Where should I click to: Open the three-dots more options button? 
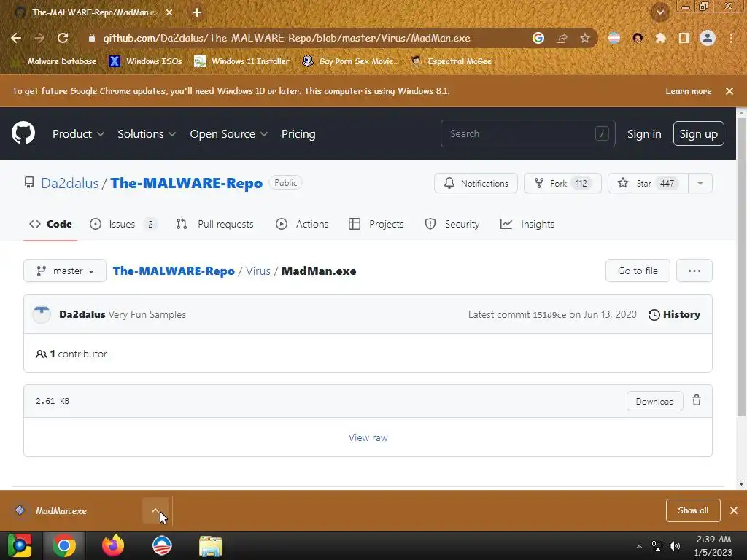coord(694,271)
